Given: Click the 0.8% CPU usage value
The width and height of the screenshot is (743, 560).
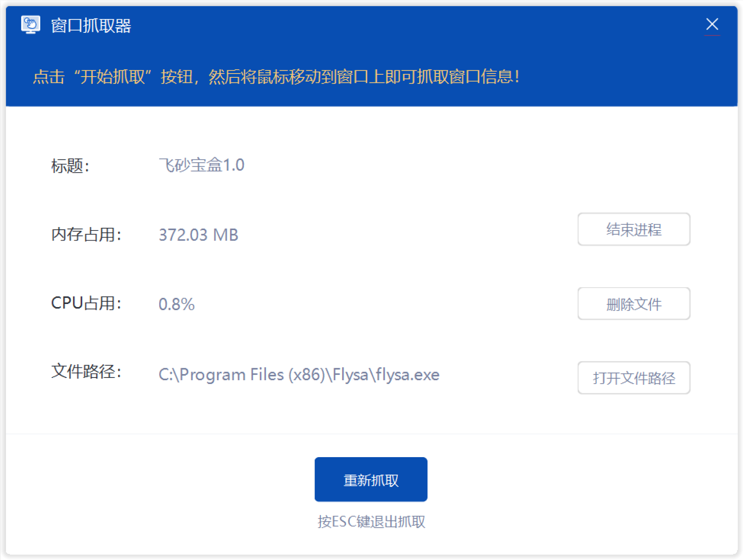Looking at the screenshot, I should coord(176,304).
